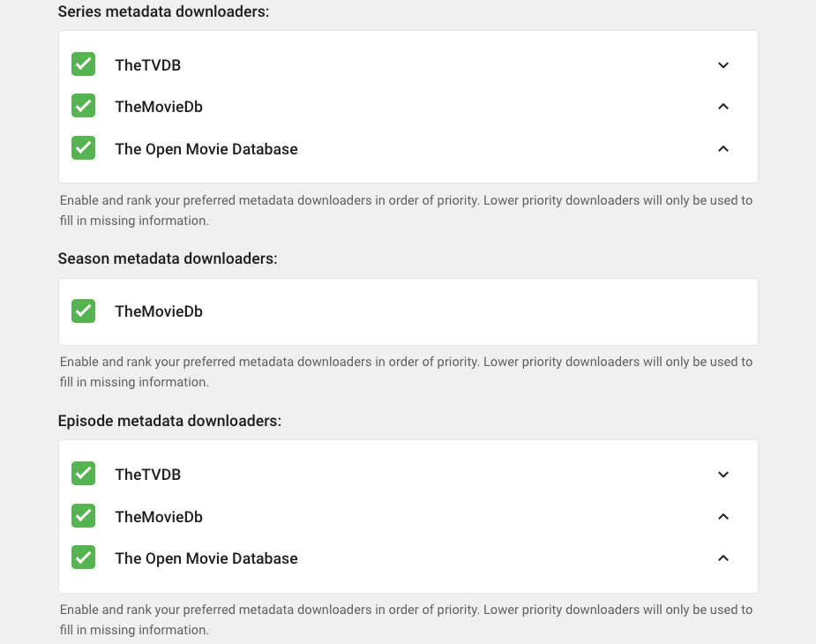This screenshot has height=644, width=816.
Task: Click TheMovieDb label in Season downloaders
Action: point(159,311)
